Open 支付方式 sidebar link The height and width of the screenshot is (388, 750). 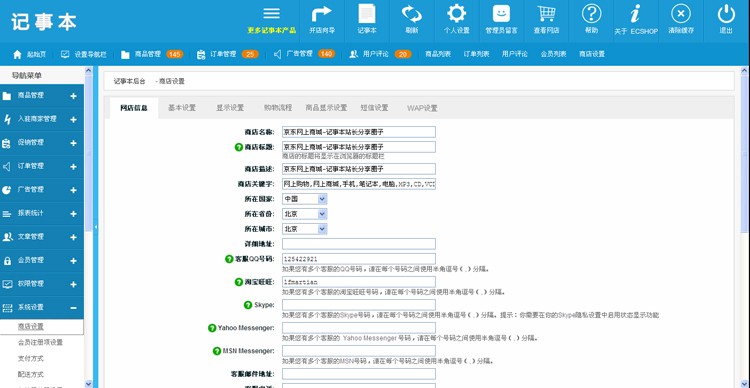(31, 358)
